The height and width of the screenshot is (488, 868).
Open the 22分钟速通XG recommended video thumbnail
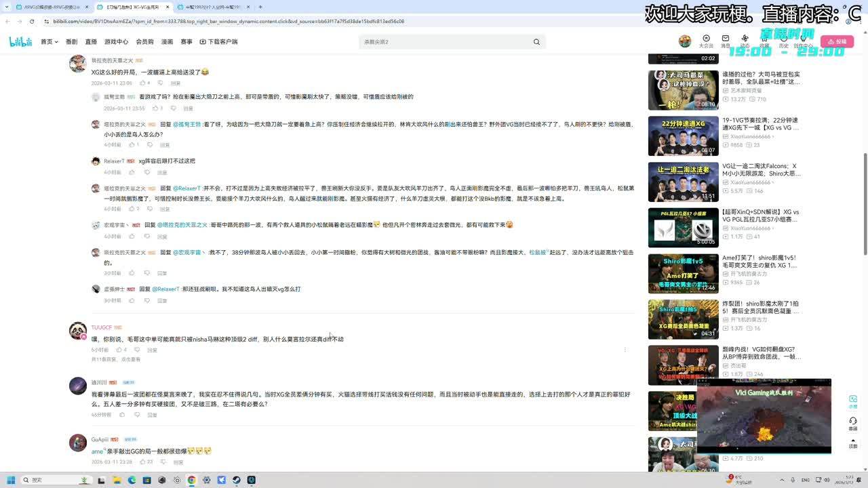(683, 136)
